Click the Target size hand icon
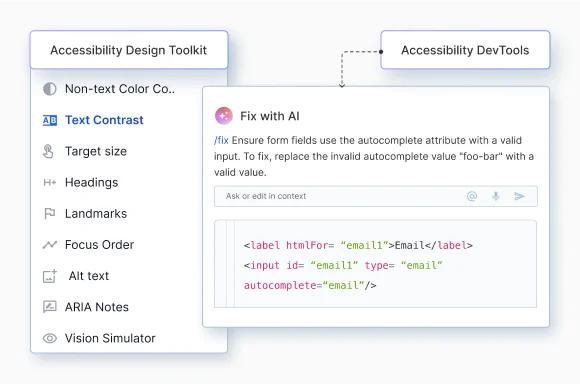Viewport: 580px width, 384px height. click(48, 151)
